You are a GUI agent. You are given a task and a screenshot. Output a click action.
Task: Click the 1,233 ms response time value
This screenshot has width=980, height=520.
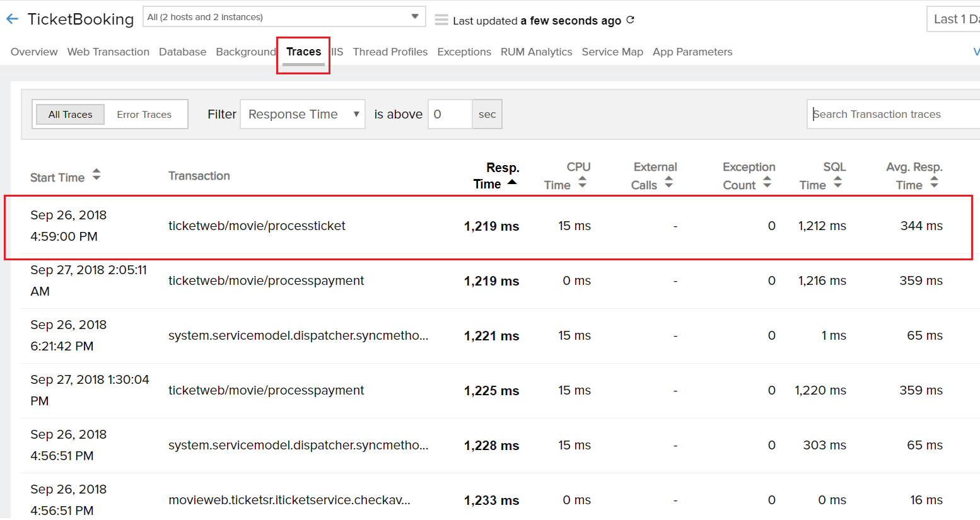pos(492,500)
